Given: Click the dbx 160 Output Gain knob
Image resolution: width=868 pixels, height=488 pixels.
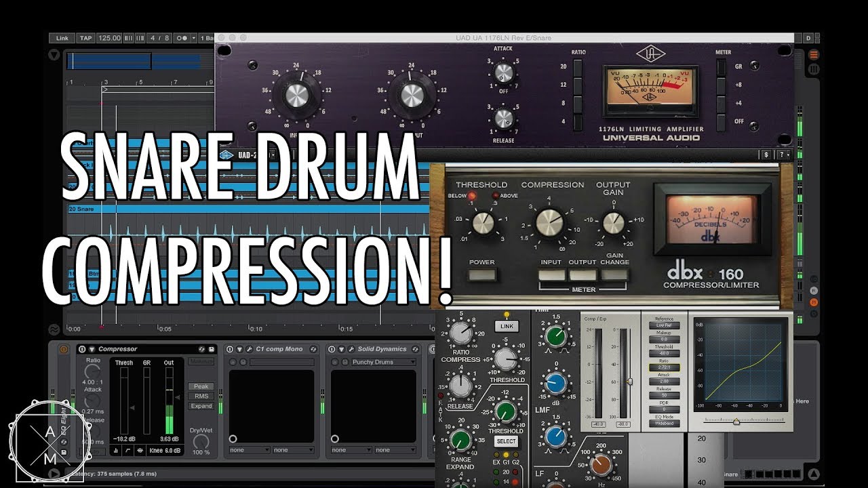Looking at the screenshot, I should (613, 222).
